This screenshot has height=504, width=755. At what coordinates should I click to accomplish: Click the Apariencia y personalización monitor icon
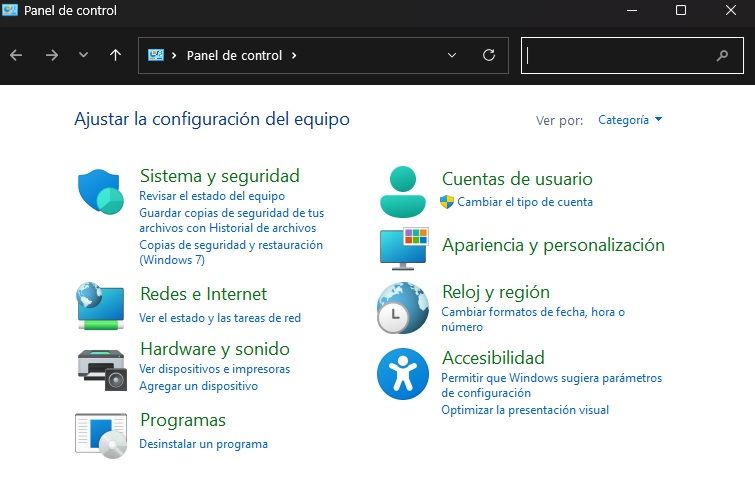403,248
